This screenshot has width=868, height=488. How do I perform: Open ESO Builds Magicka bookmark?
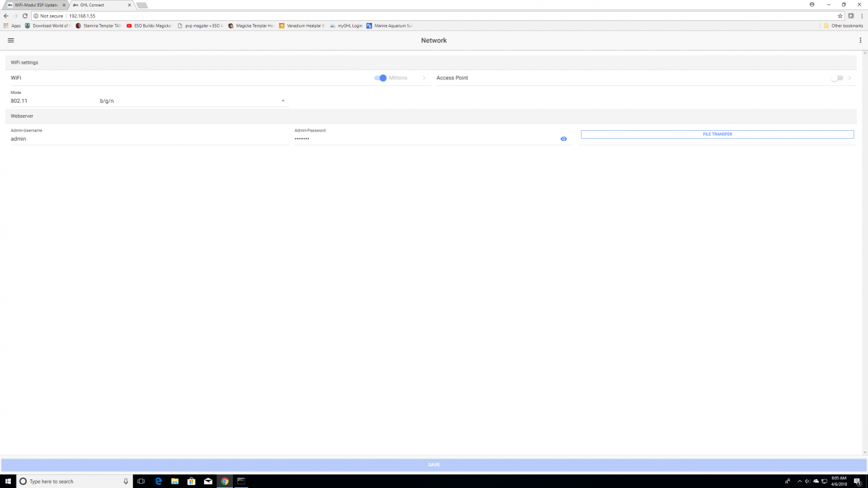click(x=149, y=25)
